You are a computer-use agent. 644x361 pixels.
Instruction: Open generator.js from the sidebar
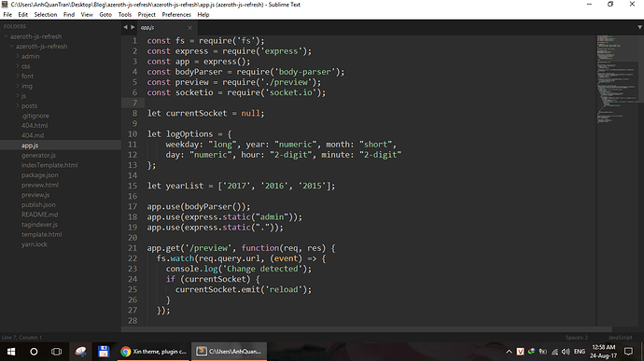click(x=38, y=155)
